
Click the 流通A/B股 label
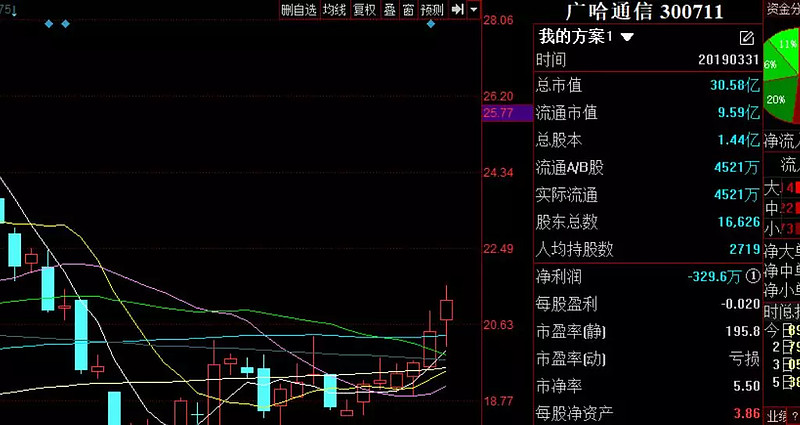coord(569,167)
